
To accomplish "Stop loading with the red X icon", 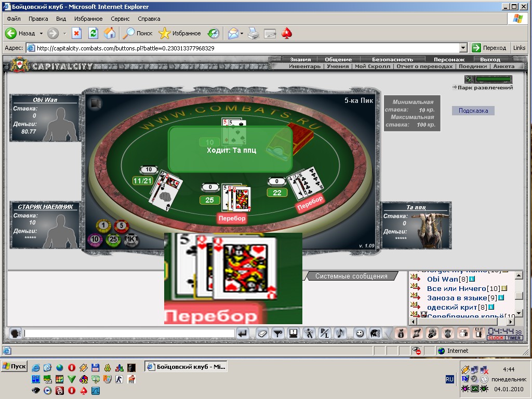I will tap(76, 33).
